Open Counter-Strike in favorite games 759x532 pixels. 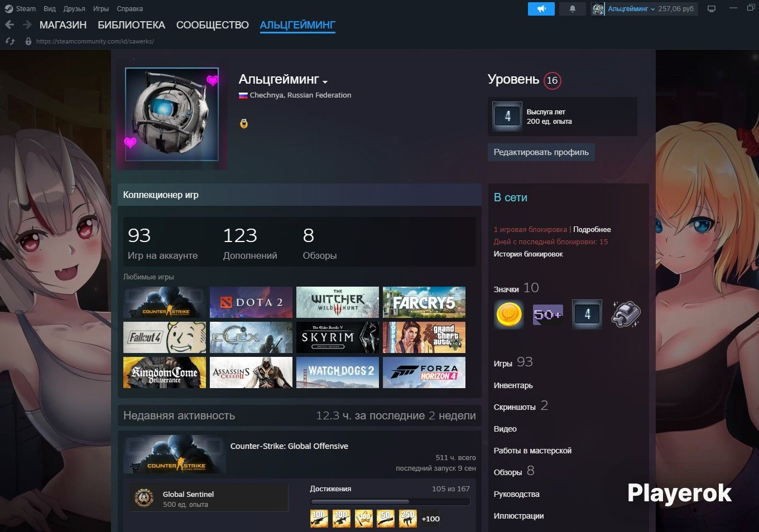165,302
